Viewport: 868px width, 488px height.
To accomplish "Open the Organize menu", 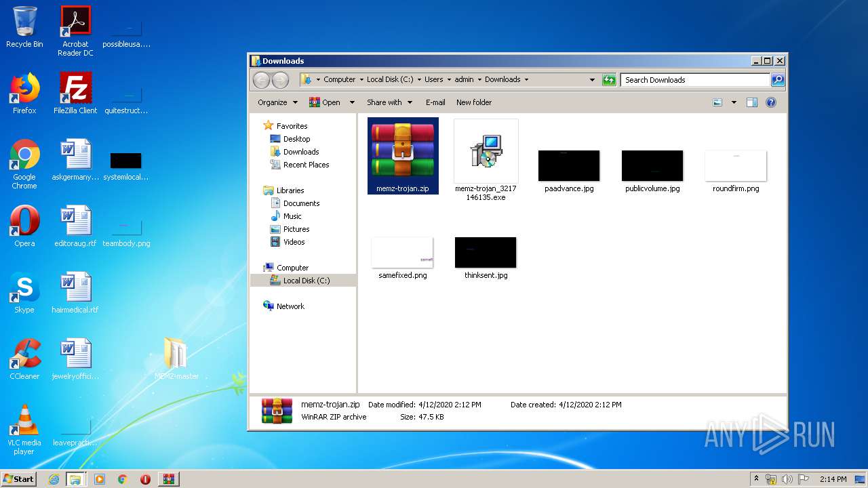I will 277,102.
